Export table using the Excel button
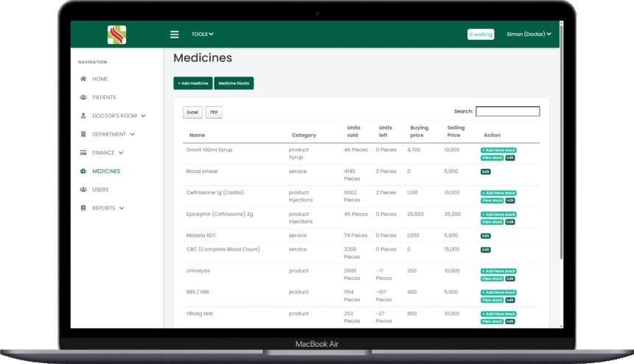 point(192,112)
